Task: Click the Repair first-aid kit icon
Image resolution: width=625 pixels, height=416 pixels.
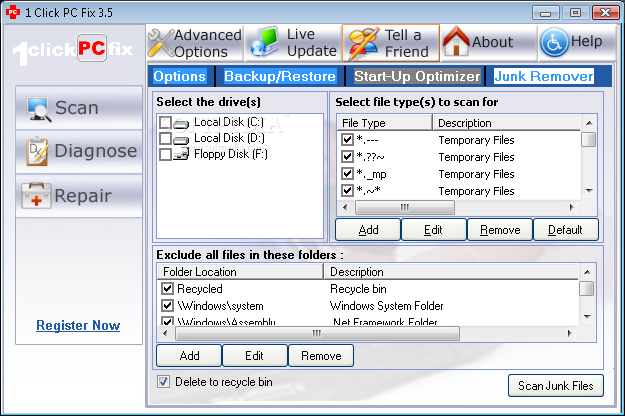Action: pyautogui.click(x=36, y=195)
